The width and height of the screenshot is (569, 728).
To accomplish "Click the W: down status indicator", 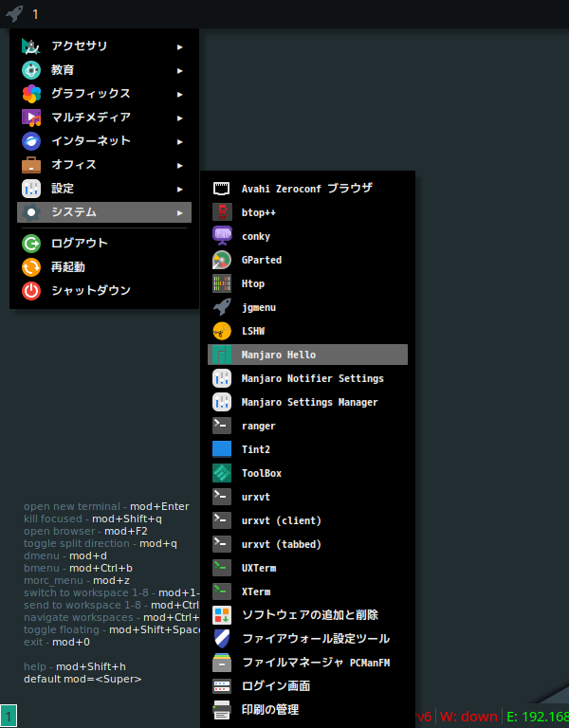I will tap(468, 717).
